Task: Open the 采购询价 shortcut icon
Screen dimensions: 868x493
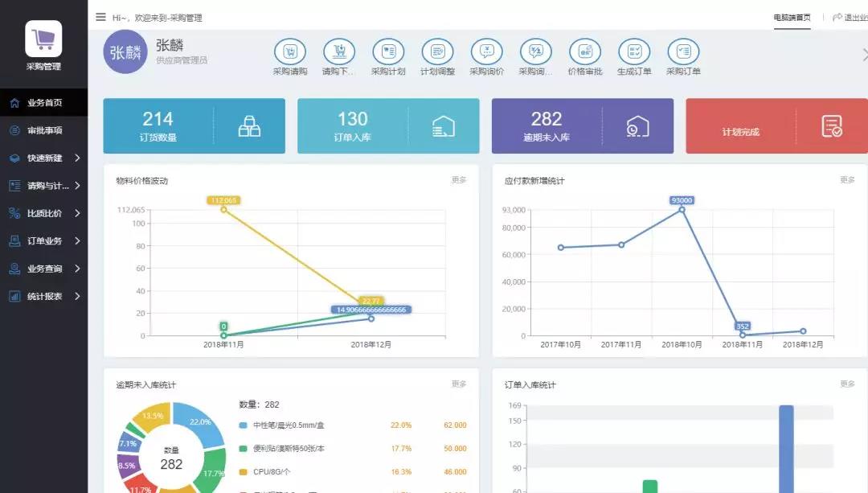Action: tap(487, 52)
